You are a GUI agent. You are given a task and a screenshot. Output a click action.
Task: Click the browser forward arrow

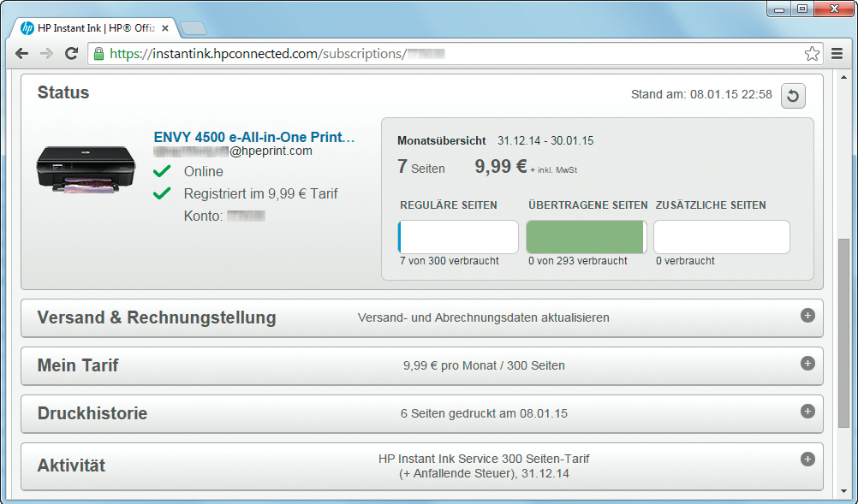(46, 54)
